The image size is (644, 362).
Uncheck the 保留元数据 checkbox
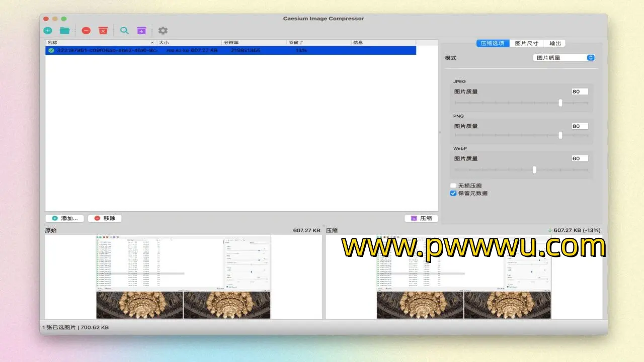pos(453,193)
